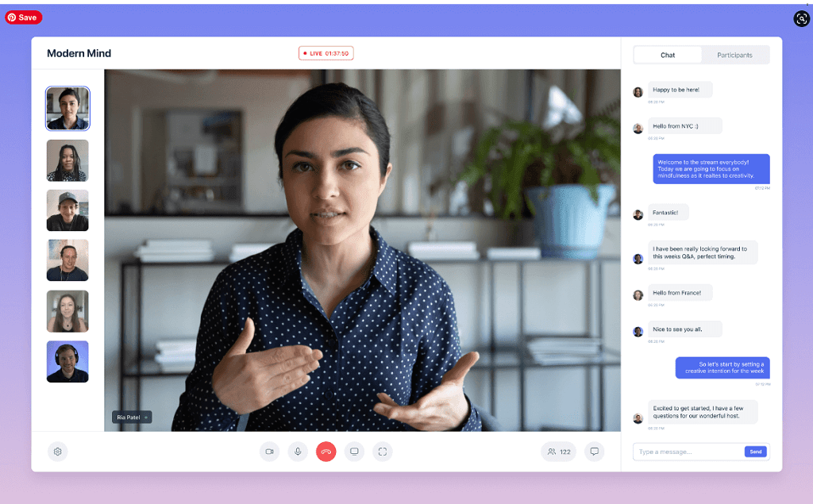Toggle the camera video button
Screen dimensions: 813x504
[270, 452]
